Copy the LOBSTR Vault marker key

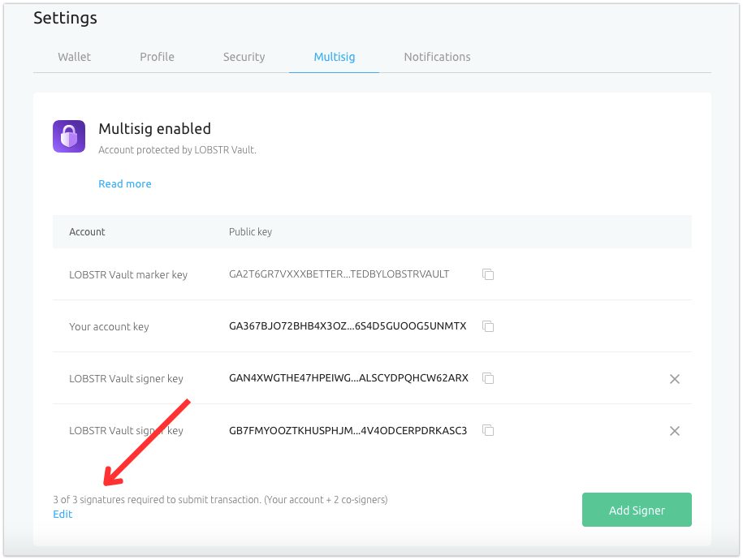(x=488, y=274)
